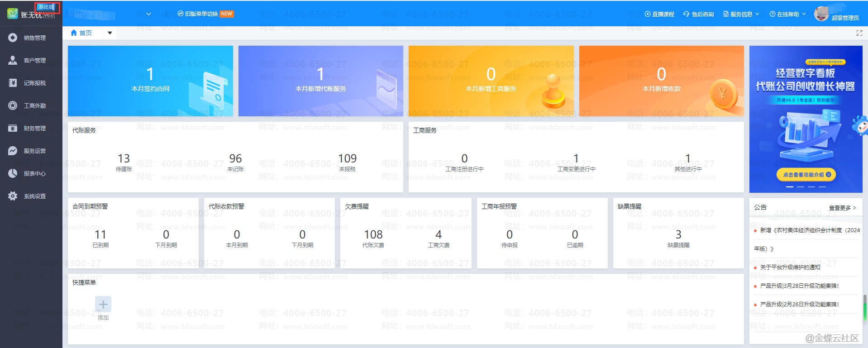Select the second banner carousel indicator

click(801, 186)
